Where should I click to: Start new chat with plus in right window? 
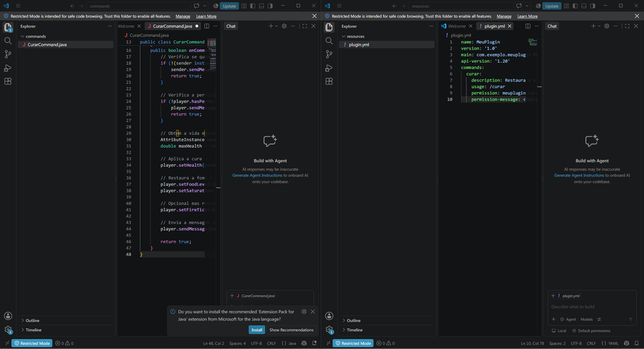(x=593, y=26)
